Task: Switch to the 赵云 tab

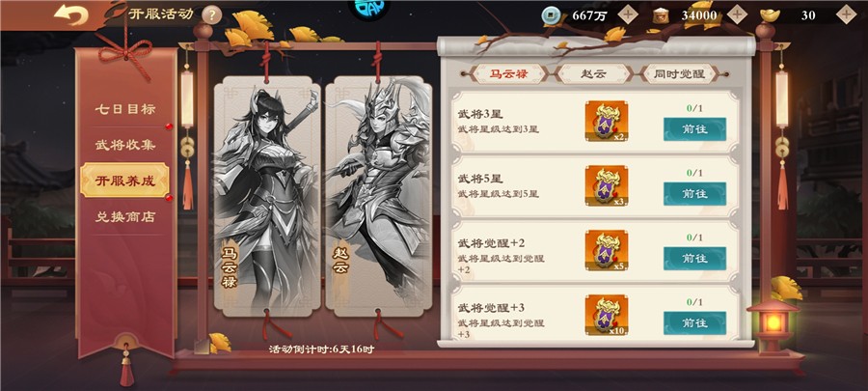Action: pyautogui.click(x=593, y=74)
